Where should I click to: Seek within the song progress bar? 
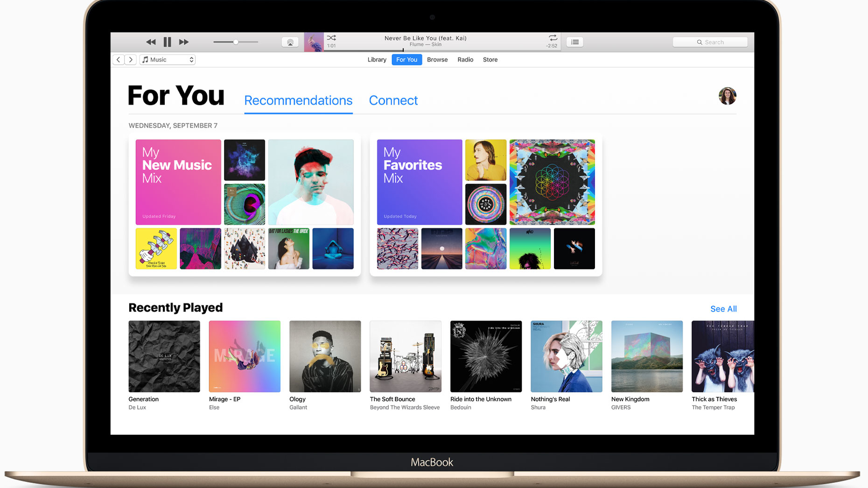tap(442, 50)
